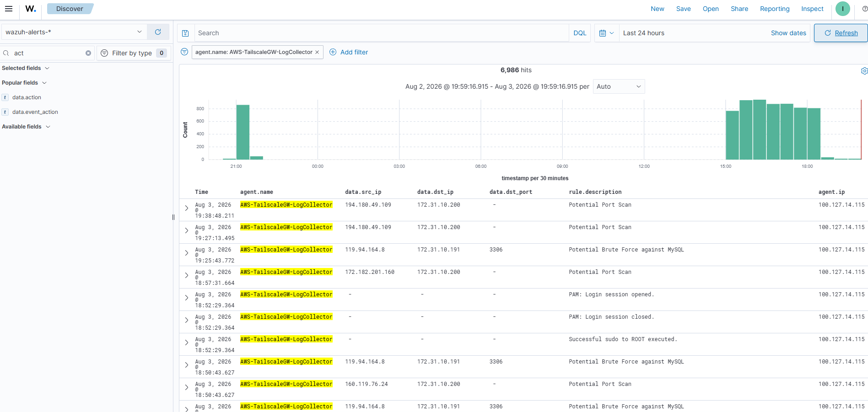The height and width of the screenshot is (412, 868).
Task: Refresh the index pattern fields icon
Action: [x=158, y=32]
